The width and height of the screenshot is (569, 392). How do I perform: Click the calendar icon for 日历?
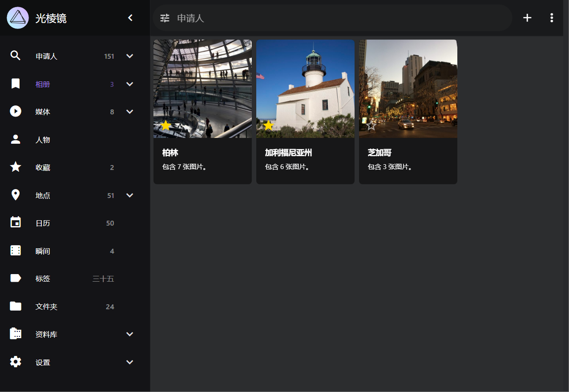pyautogui.click(x=16, y=223)
